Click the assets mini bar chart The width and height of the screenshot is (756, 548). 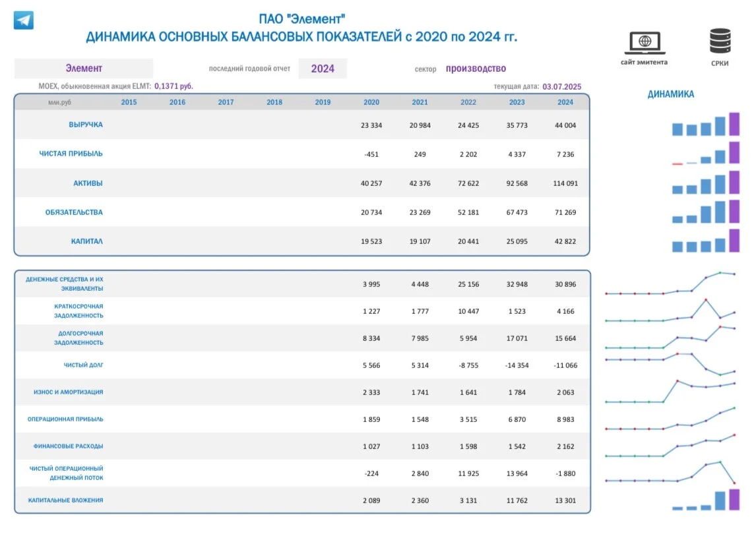(x=706, y=182)
